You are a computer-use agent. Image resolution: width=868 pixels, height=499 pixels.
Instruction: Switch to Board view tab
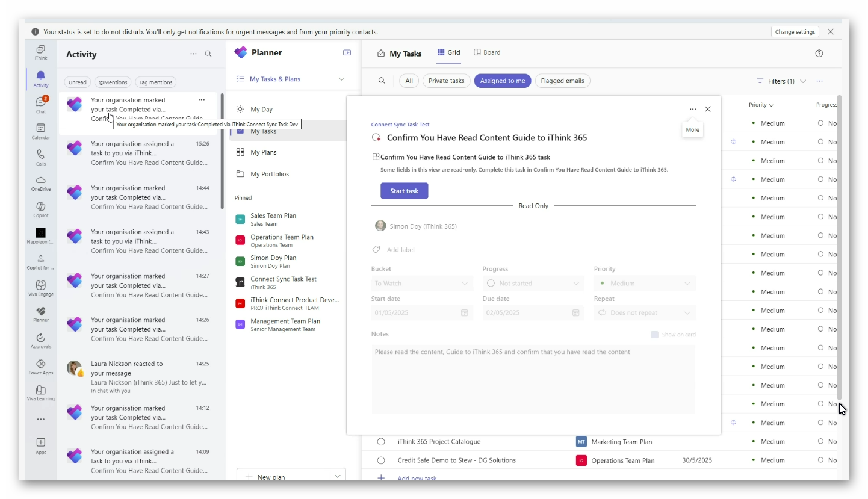487,52
